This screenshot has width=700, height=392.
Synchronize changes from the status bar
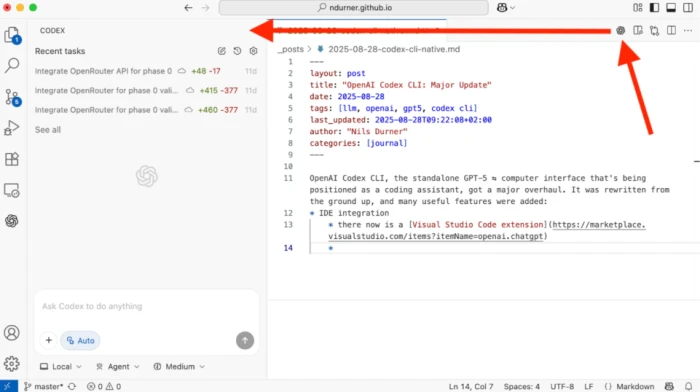tap(72, 386)
